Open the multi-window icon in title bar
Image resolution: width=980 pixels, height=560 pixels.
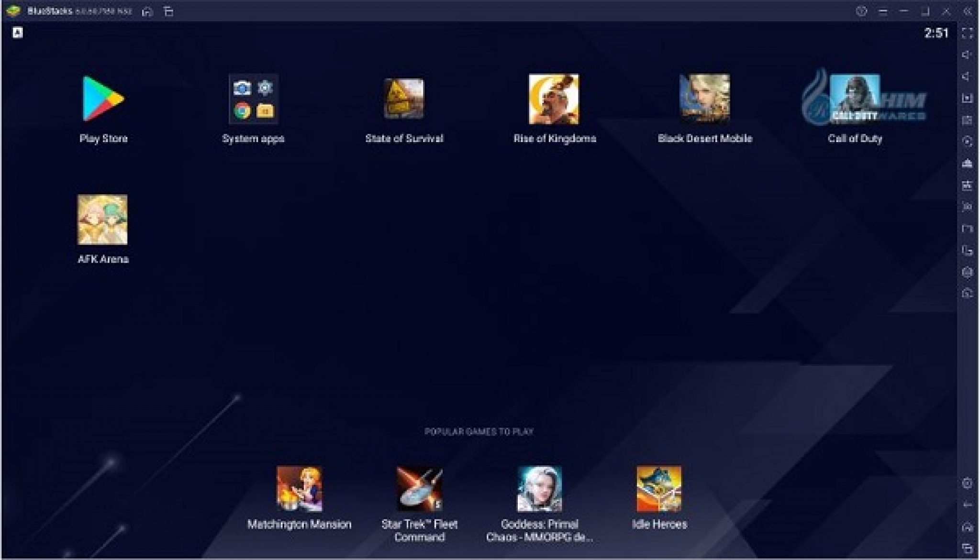coord(168,11)
